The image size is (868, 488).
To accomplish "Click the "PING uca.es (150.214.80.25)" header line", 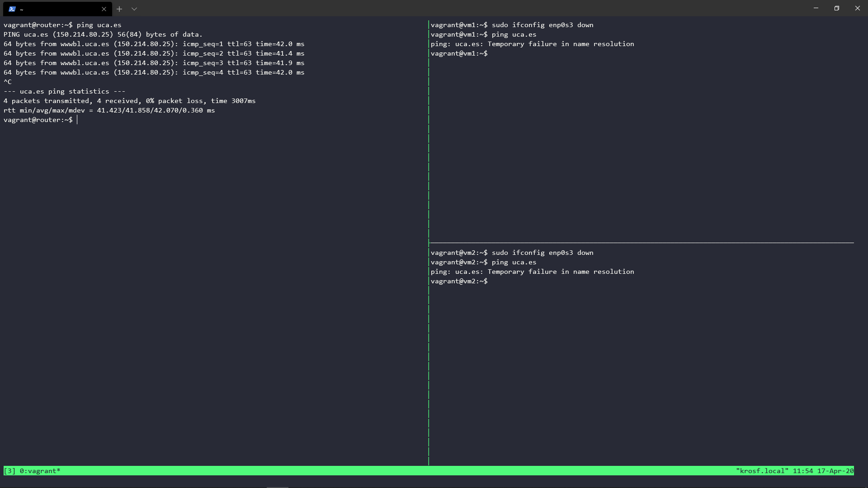I will click(103, 34).
